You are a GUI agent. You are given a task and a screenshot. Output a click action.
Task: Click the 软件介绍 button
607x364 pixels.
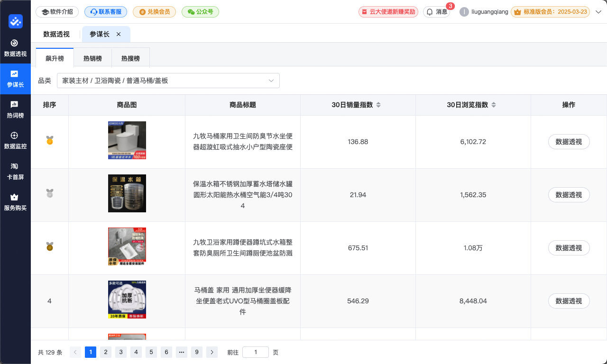pos(57,12)
